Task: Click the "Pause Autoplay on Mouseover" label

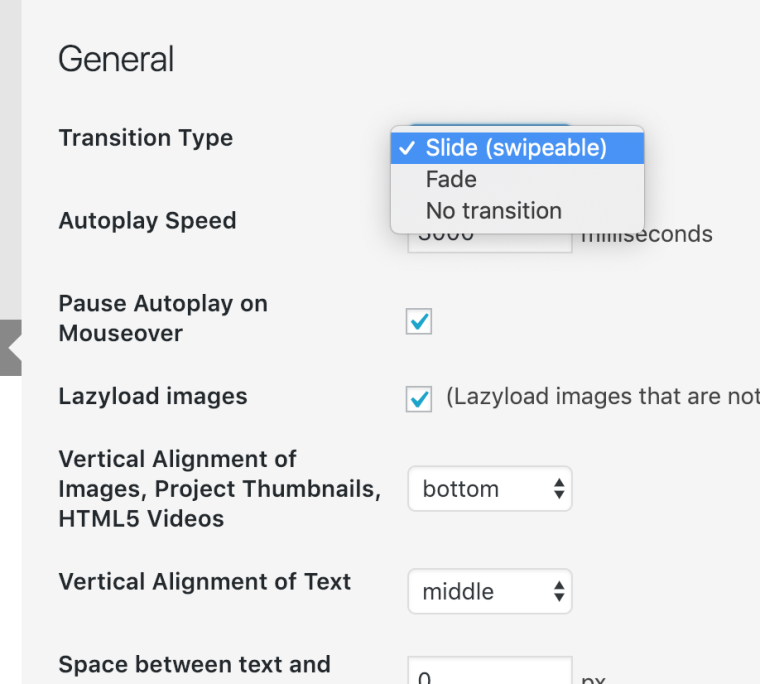Action: click(x=163, y=318)
